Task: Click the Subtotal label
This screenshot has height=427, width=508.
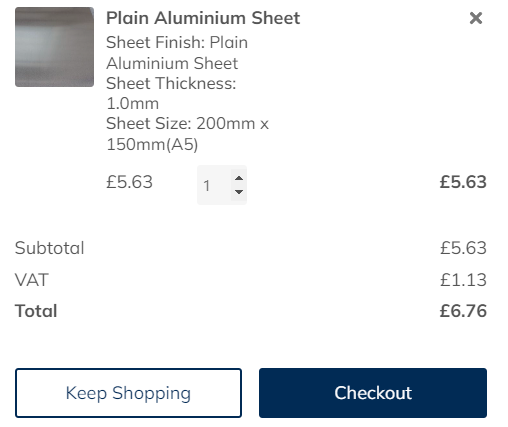Action: [50, 248]
